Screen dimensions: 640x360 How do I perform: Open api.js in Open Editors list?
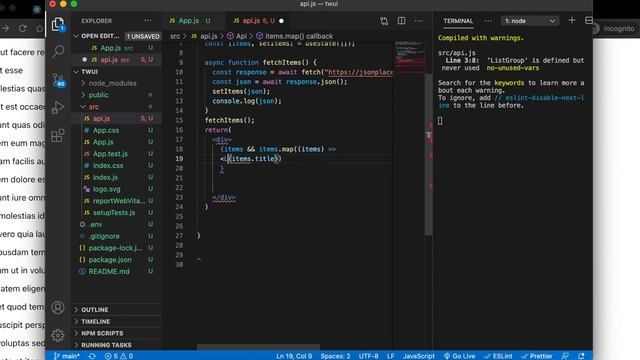pos(116,60)
